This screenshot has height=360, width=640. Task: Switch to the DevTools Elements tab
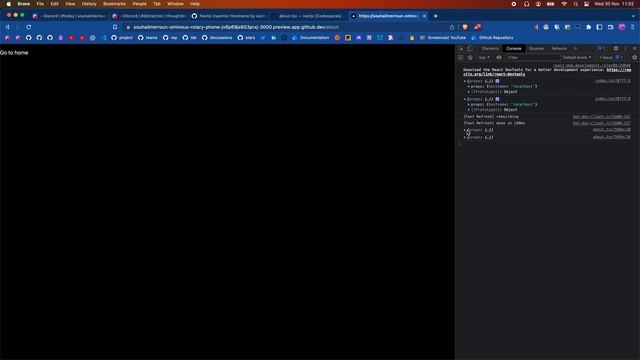click(490, 49)
